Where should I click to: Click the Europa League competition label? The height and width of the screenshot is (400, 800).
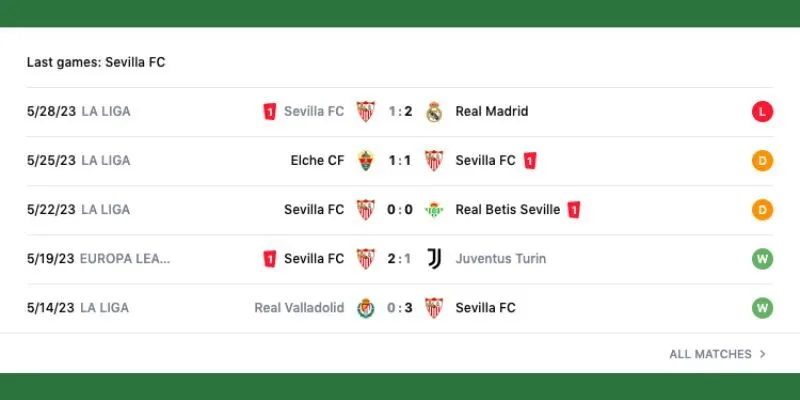pyautogui.click(x=125, y=259)
